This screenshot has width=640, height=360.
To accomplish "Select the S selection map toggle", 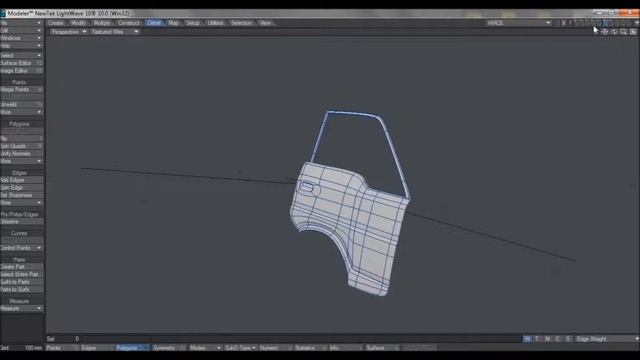I will pos(568,339).
